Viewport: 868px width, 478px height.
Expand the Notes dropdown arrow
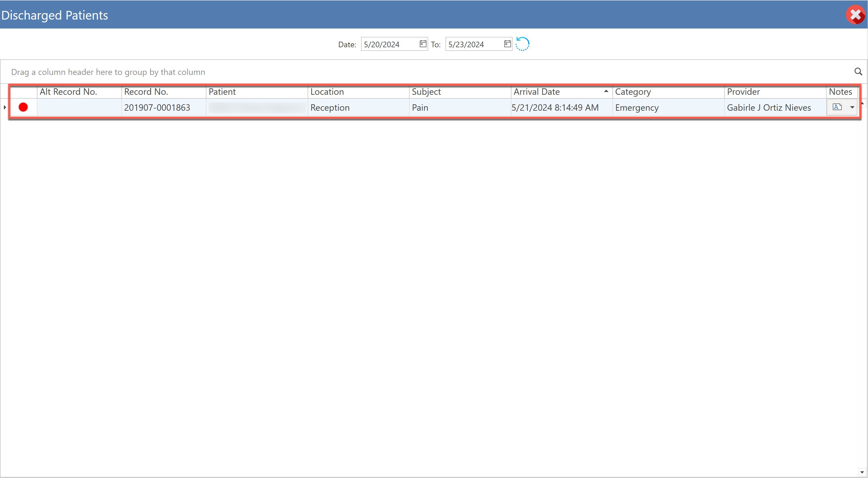coord(852,107)
